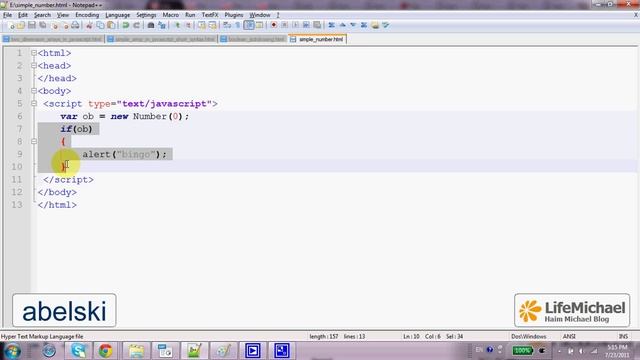Click the 'if(ob)' code text

click(x=76, y=129)
